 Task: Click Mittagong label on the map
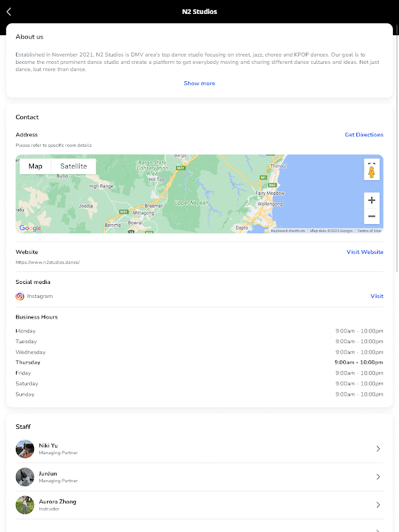pos(143,213)
